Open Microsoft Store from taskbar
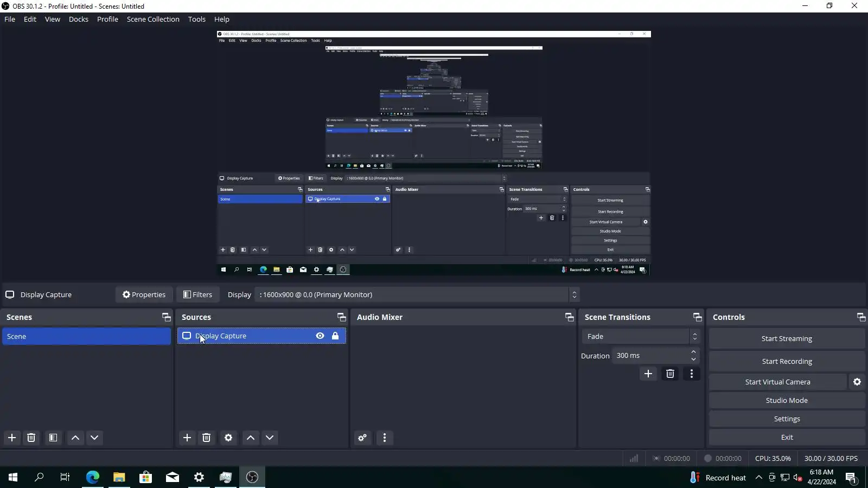Viewport: 868px width, 488px height. coord(145,477)
